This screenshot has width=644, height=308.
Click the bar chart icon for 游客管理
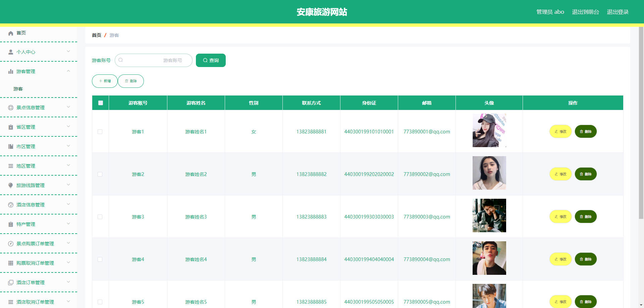coord(11,71)
